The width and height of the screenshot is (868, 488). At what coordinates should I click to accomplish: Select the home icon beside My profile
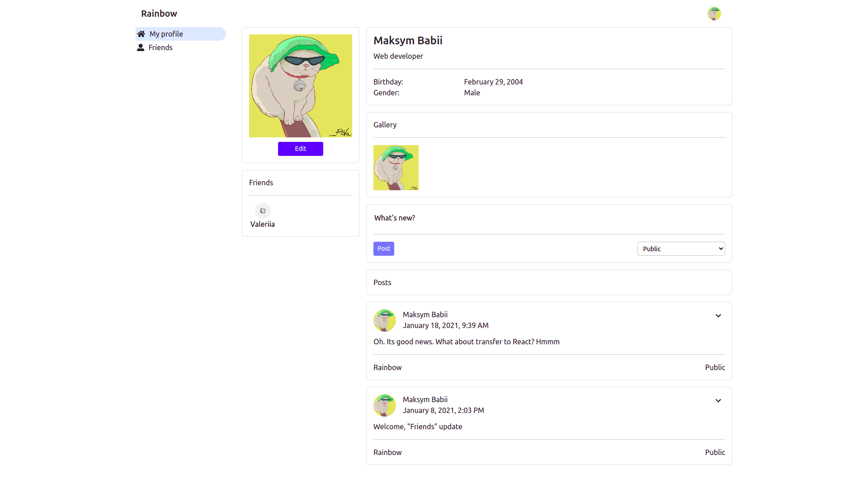coord(141,33)
